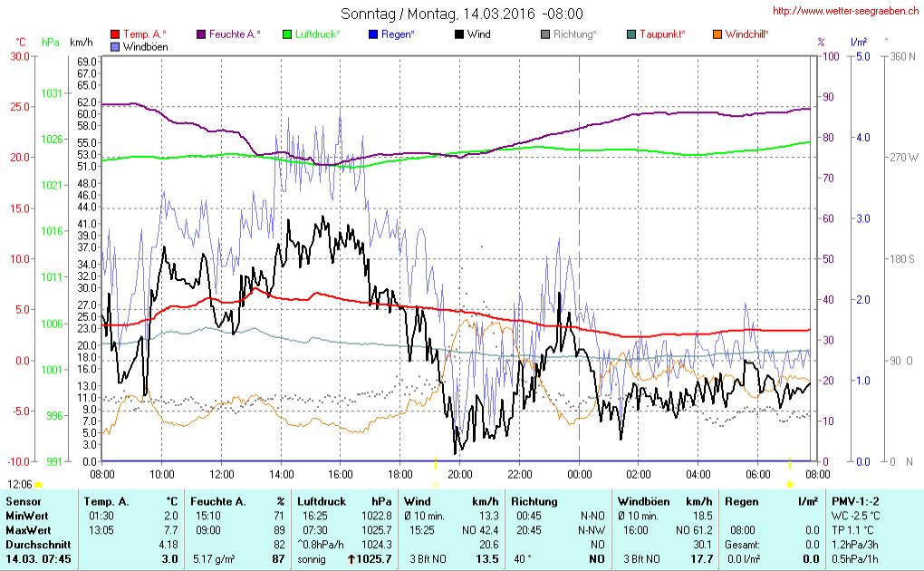
Task: Click the hPa axis unit label
Action: (x=50, y=43)
